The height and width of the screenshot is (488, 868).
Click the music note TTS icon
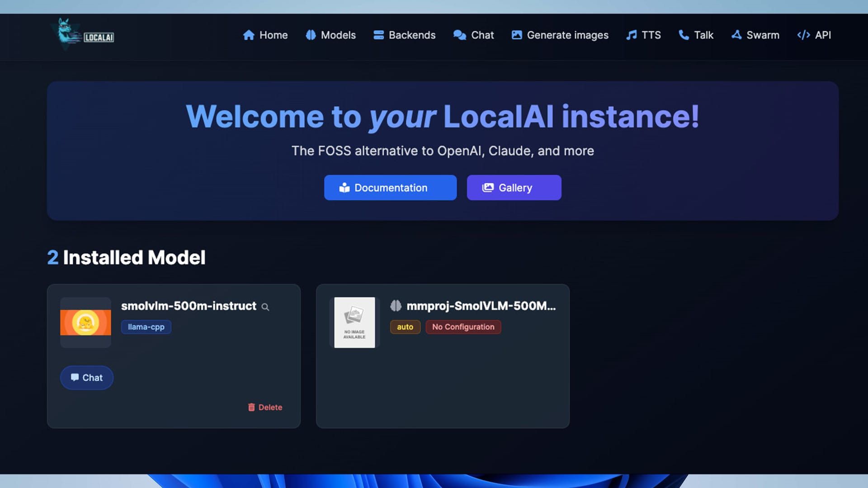tap(631, 35)
